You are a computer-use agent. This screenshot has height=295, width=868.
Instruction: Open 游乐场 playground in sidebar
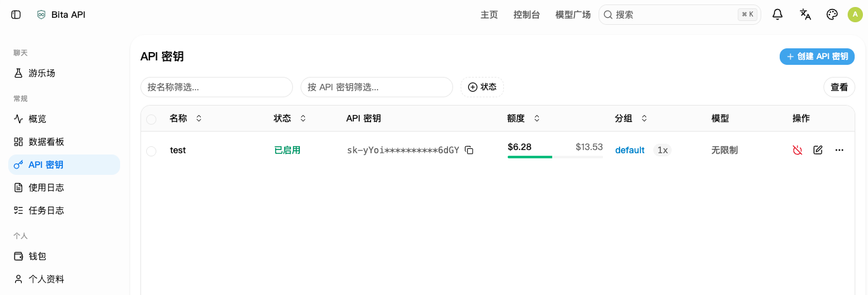[64, 73]
